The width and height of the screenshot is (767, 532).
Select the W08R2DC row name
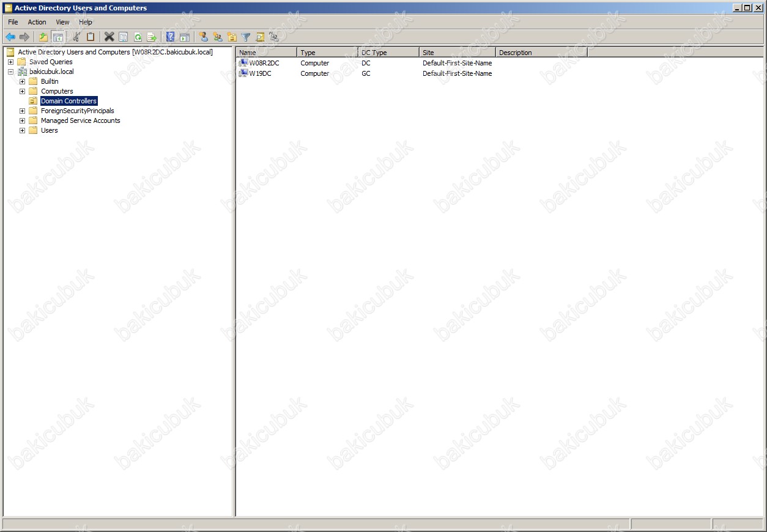tap(264, 63)
